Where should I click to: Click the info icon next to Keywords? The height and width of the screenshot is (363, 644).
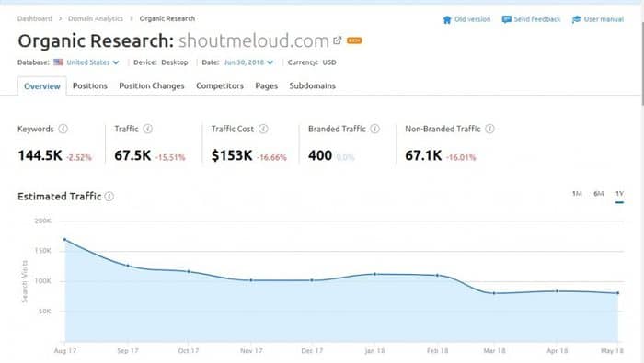tap(63, 129)
